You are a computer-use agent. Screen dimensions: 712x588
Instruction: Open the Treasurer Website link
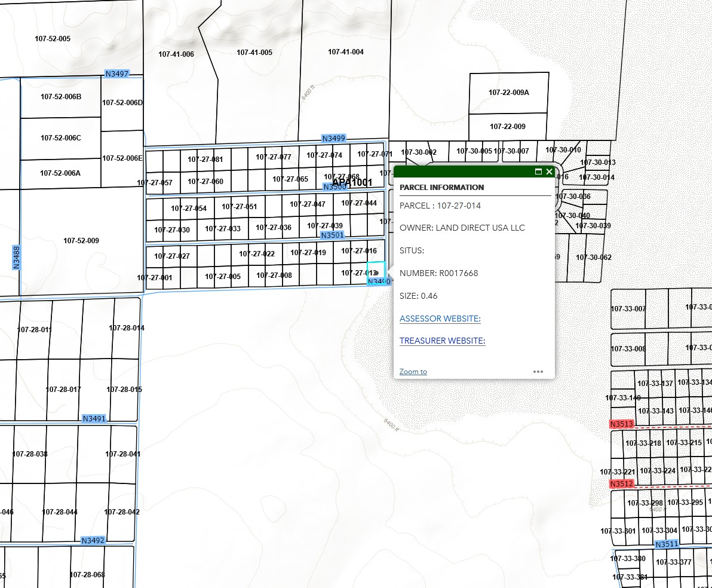pyautogui.click(x=442, y=341)
